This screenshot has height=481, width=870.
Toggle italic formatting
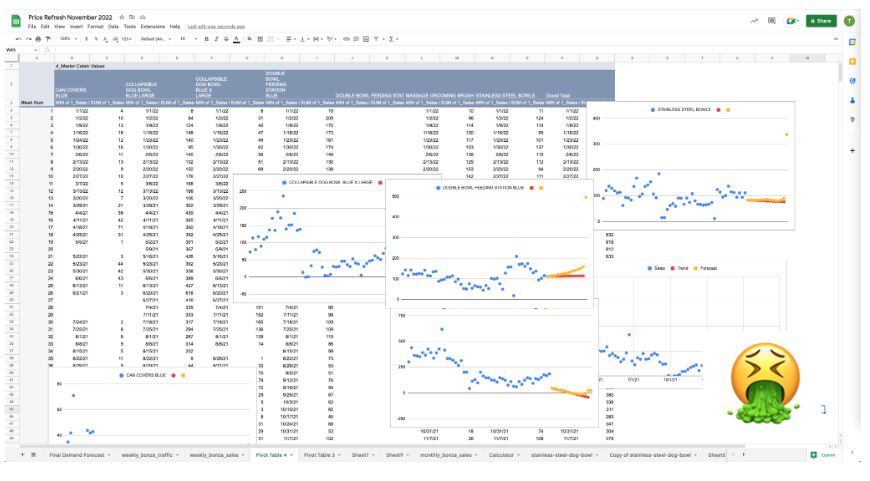click(216, 39)
